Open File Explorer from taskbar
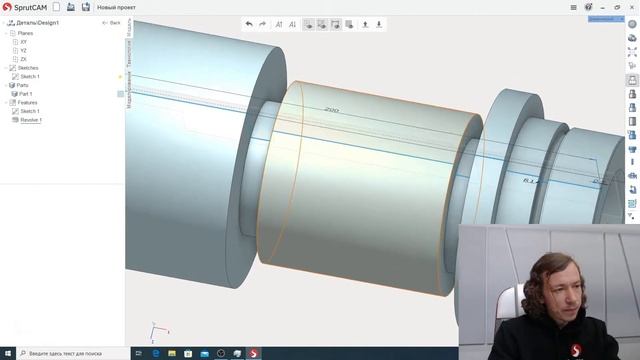The width and height of the screenshot is (640, 360). [x=172, y=353]
